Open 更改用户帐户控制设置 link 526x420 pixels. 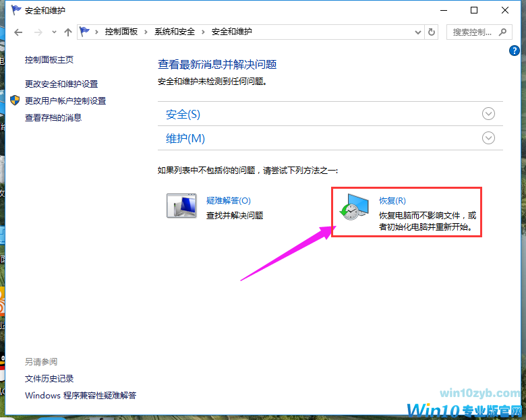pos(65,100)
